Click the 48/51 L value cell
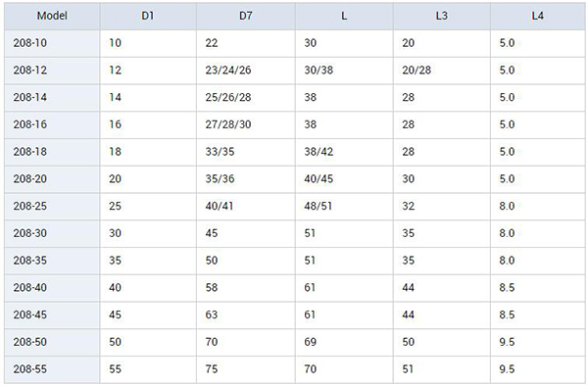Viewport: 588px width, 386px height. [x=344, y=207]
